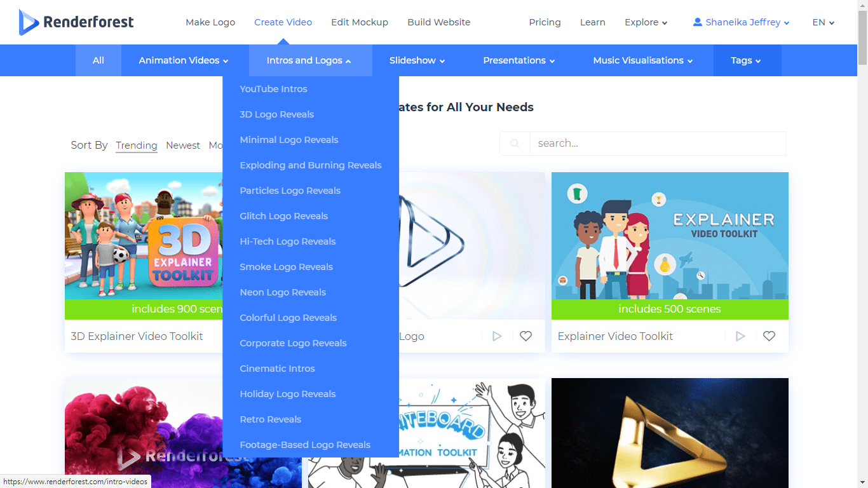868x488 pixels.
Task: Choose Exploding and Burning Reveals
Action: coord(311,165)
